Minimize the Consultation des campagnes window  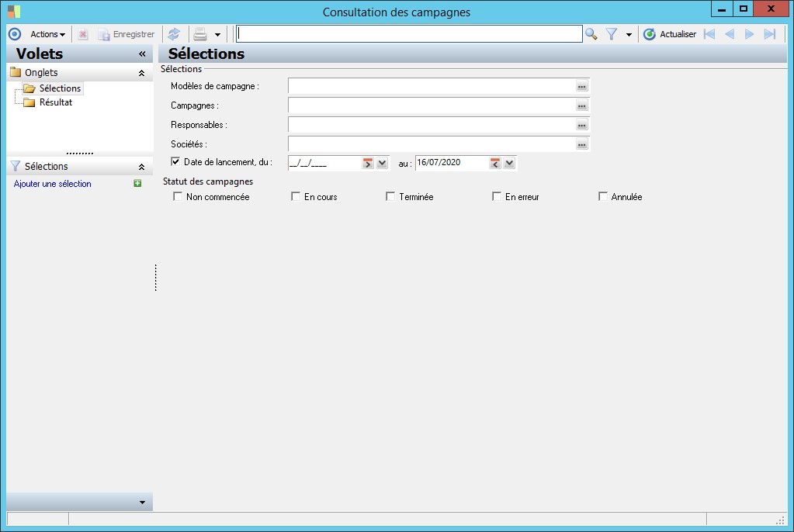point(722,9)
